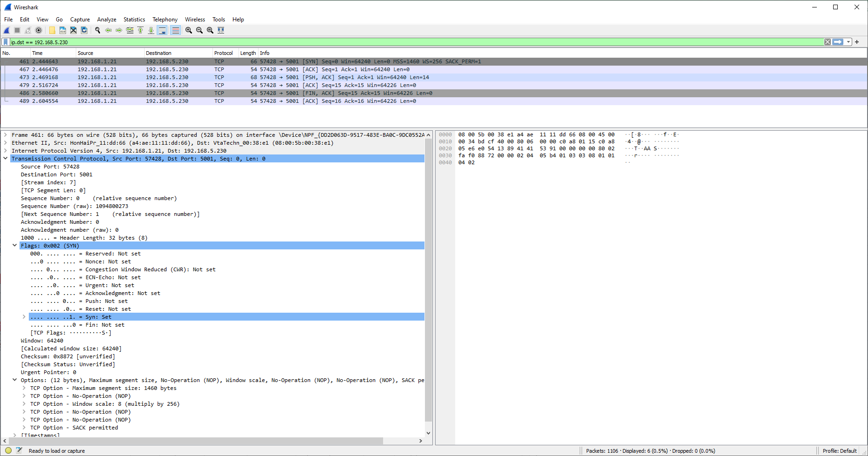The height and width of the screenshot is (456, 868).
Task: Select packet 489 in the list
Action: [434, 101]
